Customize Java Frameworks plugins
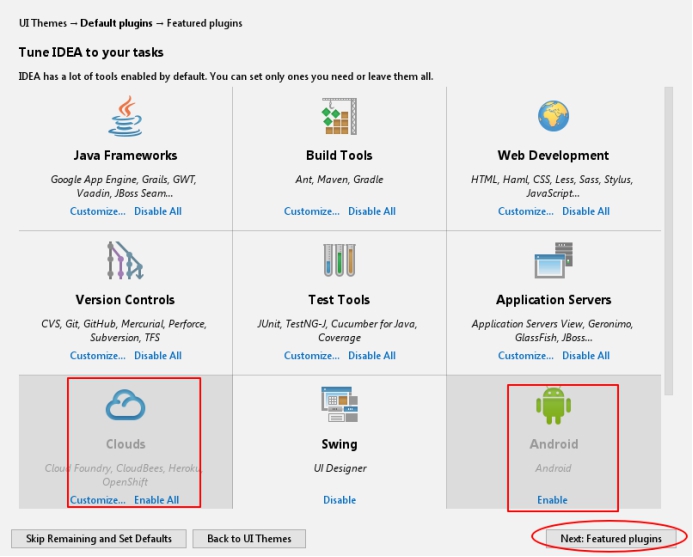The height and width of the screenshot is (557, 693). 98,211
